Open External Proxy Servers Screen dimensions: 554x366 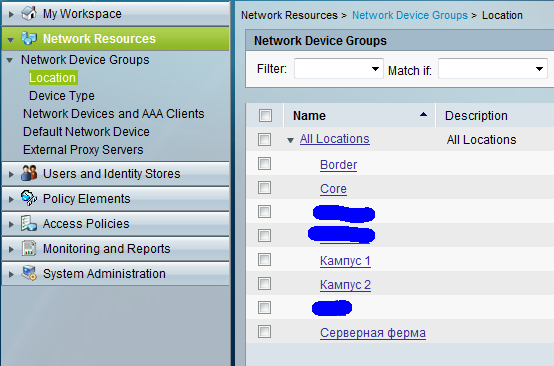[x=83, y=150]
